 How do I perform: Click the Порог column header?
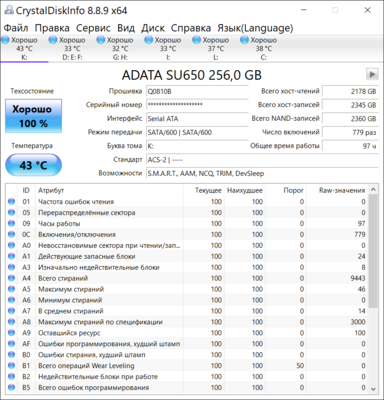tap(286, 190)
